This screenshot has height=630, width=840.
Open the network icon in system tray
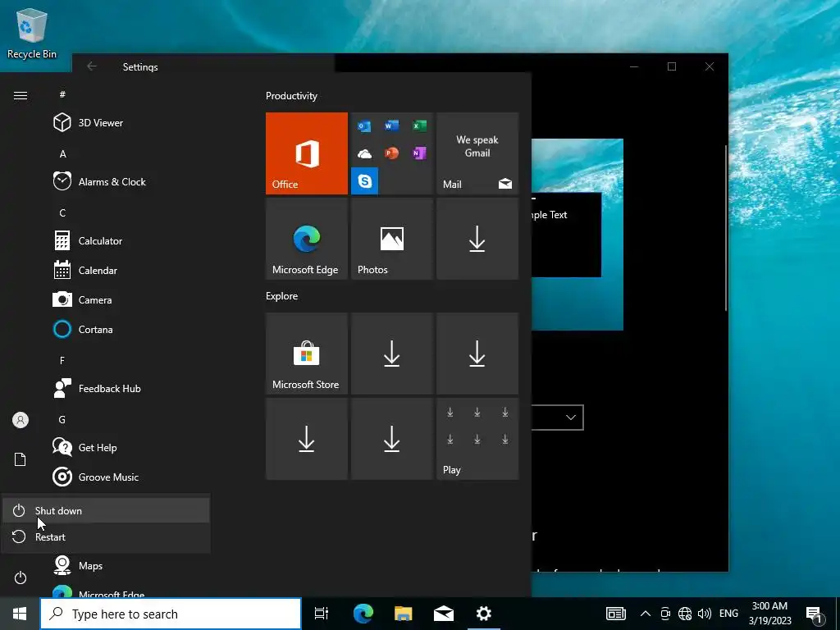(x=685, y=614)
